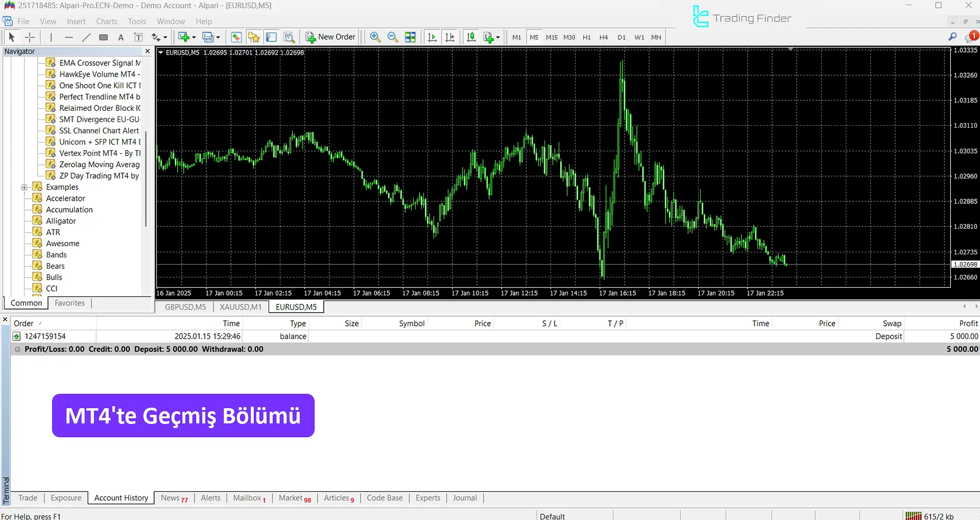Select the Crosshair tool
Screen dimensions: 980x520
click(x=30, y=37)
